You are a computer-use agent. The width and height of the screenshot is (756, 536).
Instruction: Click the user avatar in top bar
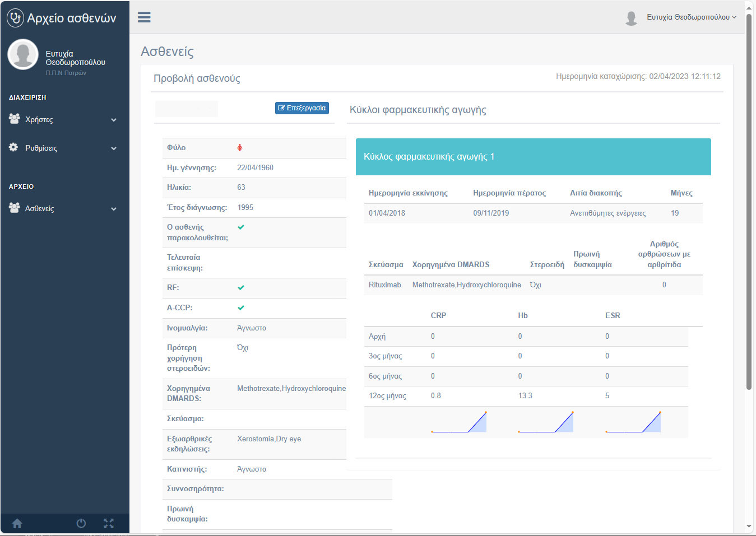[x=631, y=18]
